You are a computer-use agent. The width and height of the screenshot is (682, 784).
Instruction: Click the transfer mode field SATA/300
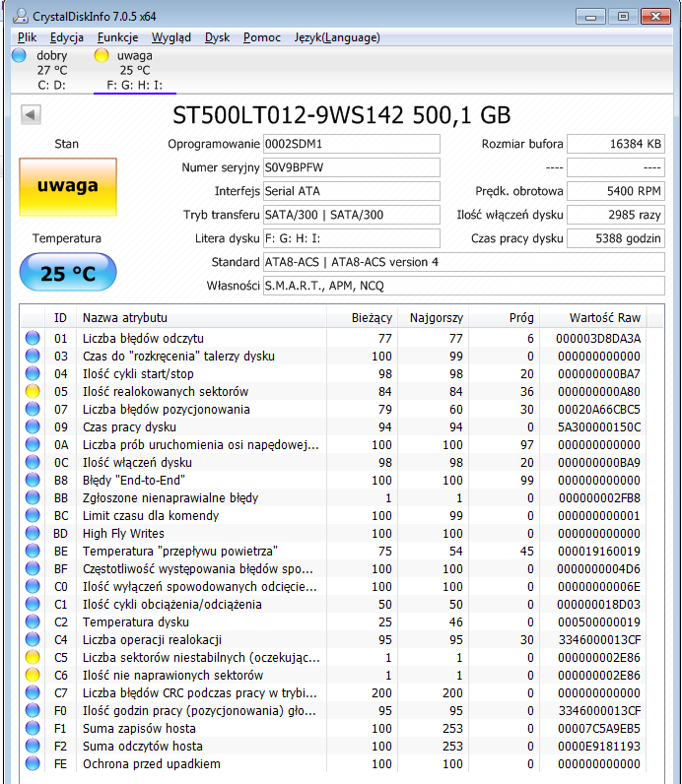click(x=352, y=215)
